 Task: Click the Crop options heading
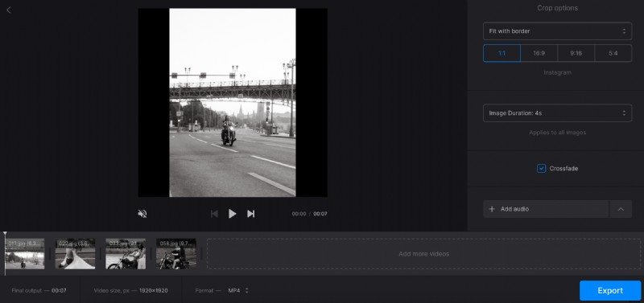(x=557, y=8)
